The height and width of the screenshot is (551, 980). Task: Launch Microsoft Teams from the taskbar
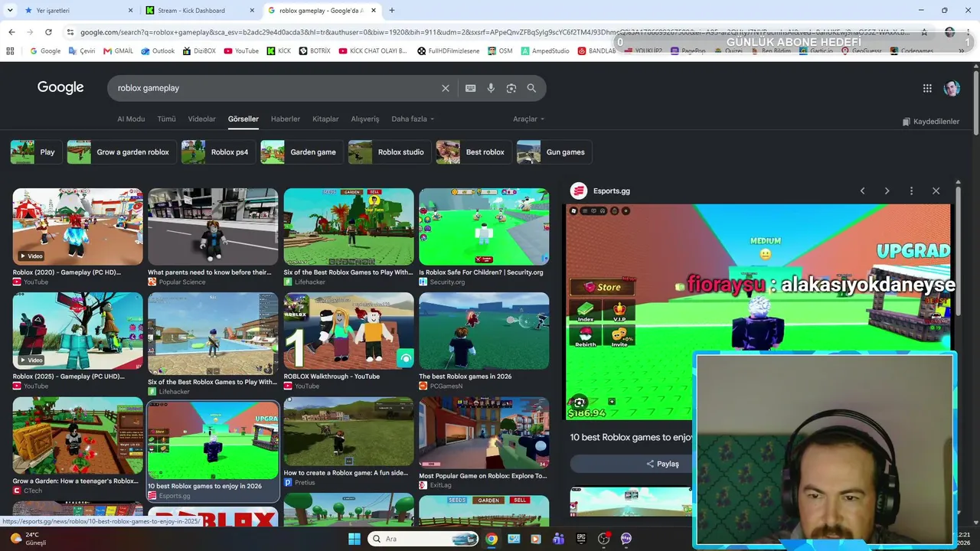tap(558, 539)
